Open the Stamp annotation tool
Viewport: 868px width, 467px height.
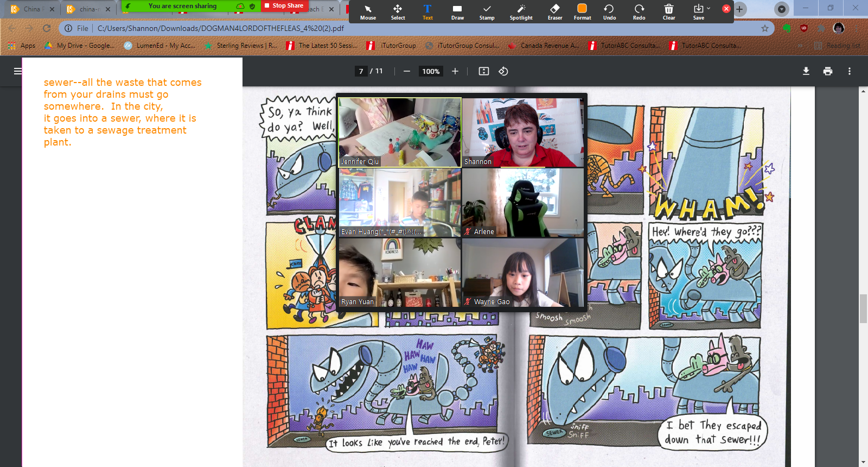[487, 12]
